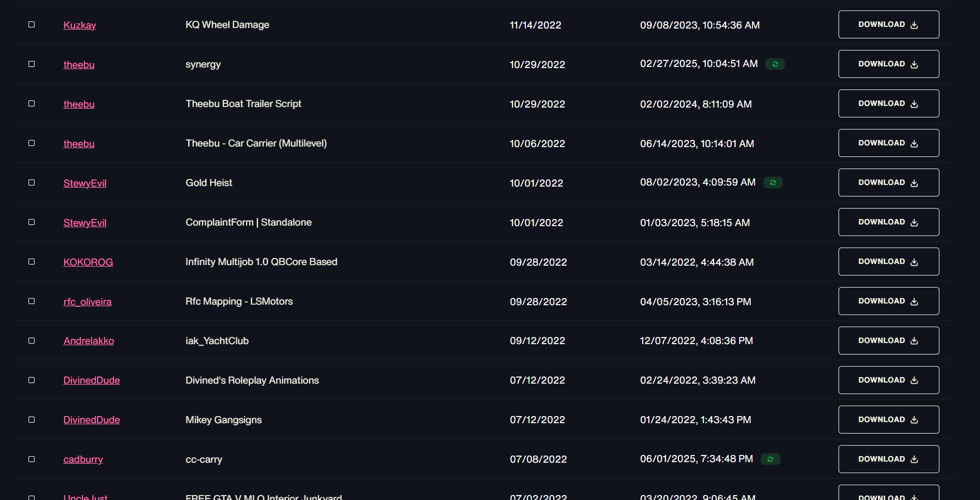Tick checkbox for Theebu - Car Carrier (Multilevel)
This screenshot has height=500, width=980.
coord(32,143)
